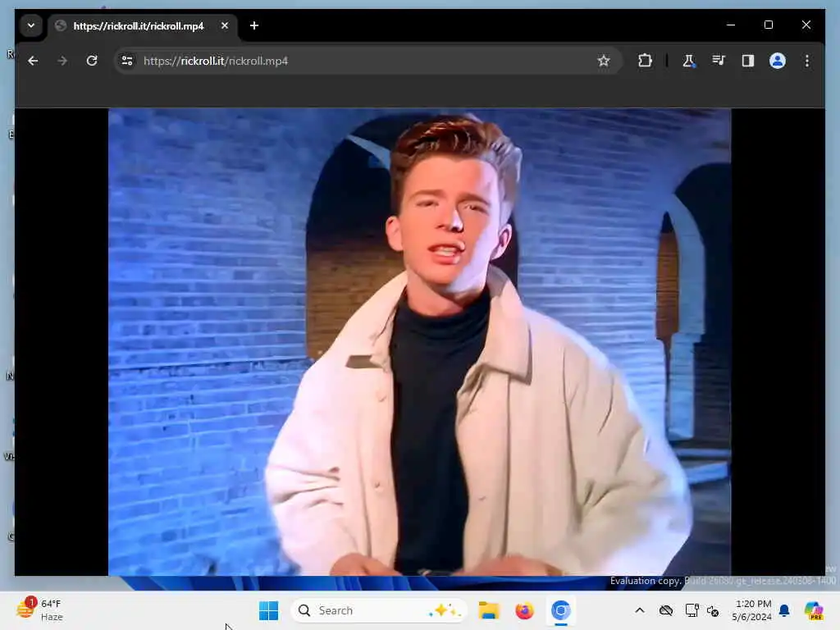Toggle the browser side panel
840x630 pixels.
tap(748, 61)
